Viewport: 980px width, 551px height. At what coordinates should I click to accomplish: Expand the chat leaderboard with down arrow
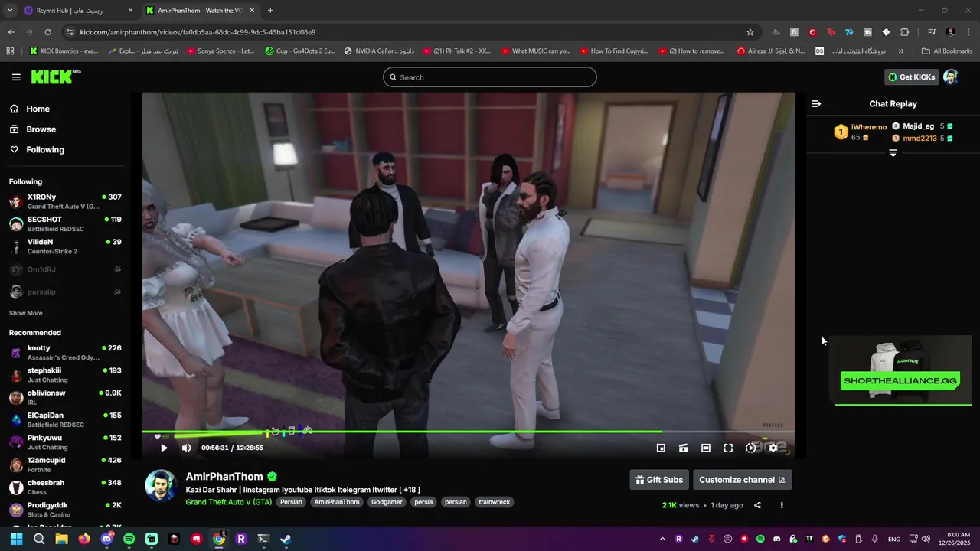(x=893, y=153)
